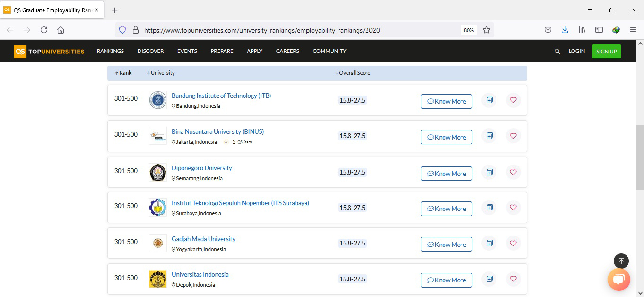Screen dimensions: 644x297
Task: Click the 80% zoom indicator in address bar
Action: (x=468, y=29)
